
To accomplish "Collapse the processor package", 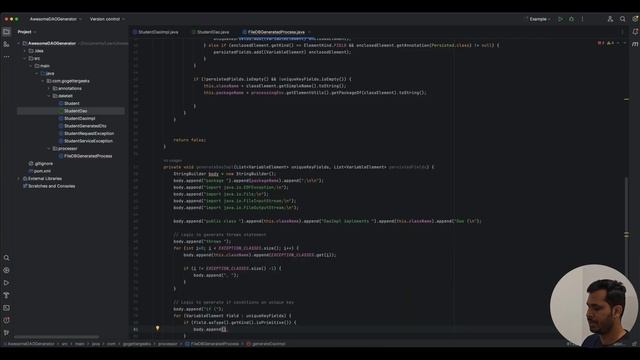I will (x=49, y=149).
